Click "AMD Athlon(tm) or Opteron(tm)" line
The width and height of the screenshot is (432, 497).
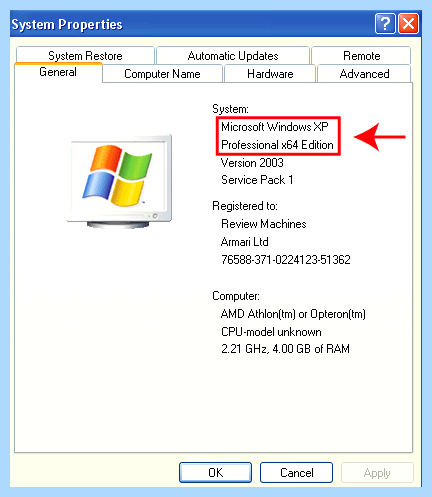pos(293,314)
